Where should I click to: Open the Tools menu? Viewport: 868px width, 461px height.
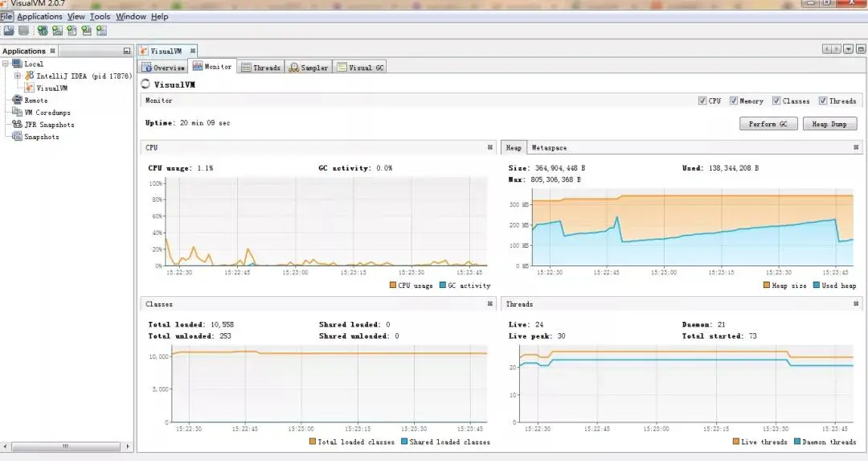click(100, 17)
